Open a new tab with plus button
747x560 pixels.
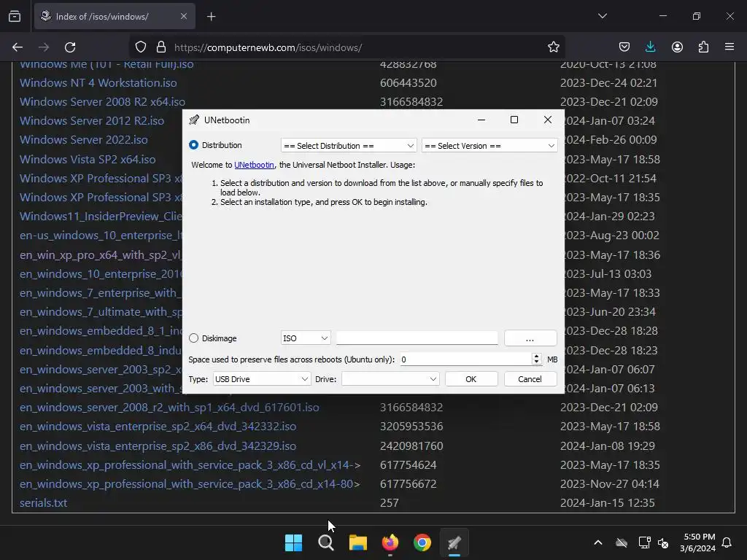click(x=211, y=17)
